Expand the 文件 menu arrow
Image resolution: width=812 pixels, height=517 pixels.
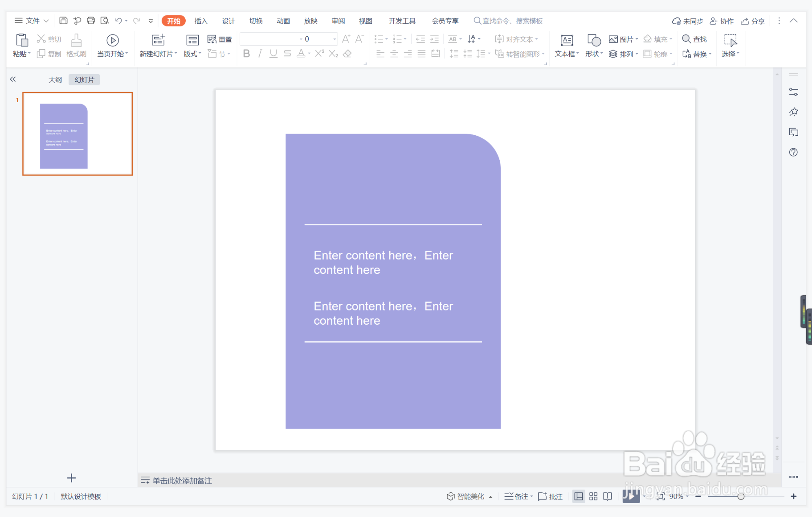pyautogui.click(x=46, y=21)
